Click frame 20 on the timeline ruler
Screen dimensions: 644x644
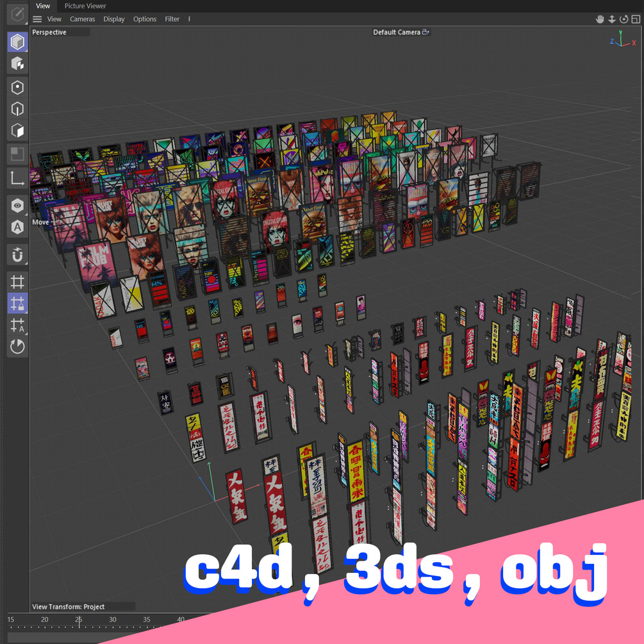tap(44, 620)
